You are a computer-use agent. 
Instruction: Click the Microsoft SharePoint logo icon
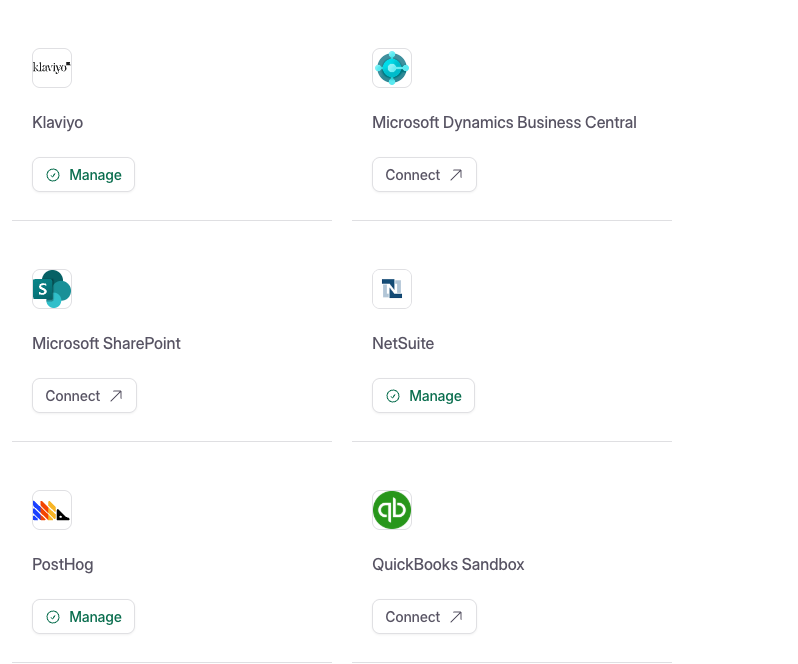pos(52,289)
